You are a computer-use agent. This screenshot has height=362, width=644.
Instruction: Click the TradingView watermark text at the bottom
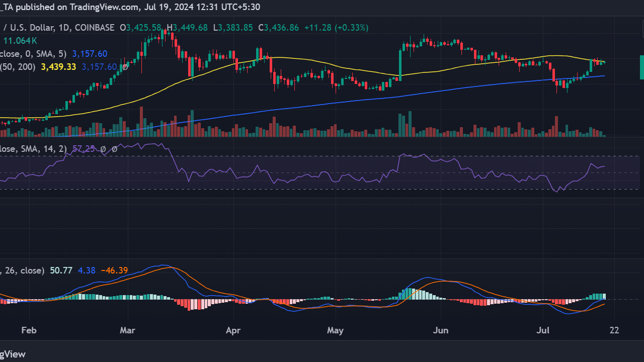13,354
